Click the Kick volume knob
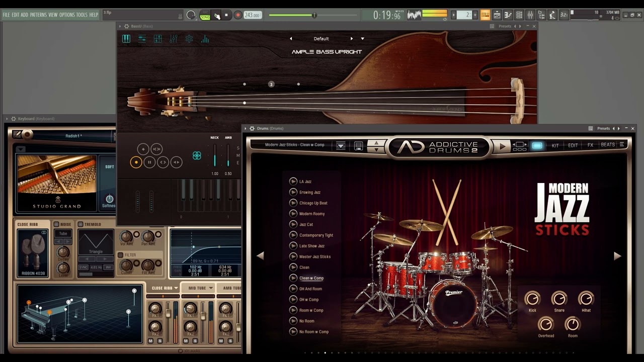 (532, 299)
